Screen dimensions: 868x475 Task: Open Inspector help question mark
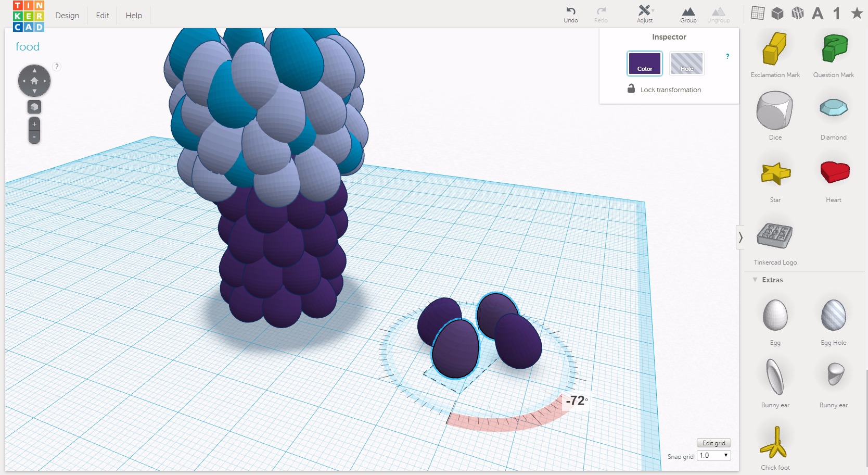pyautogui.click(x=727, y=56)
